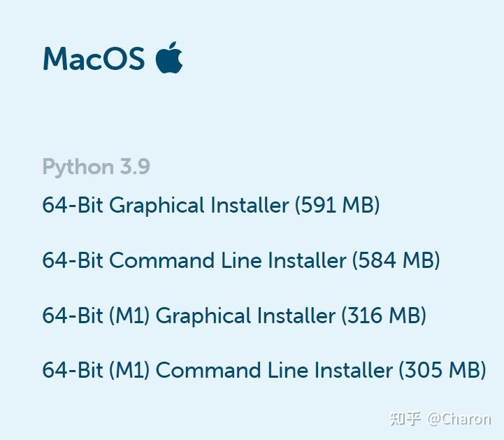The image size is (504, 440).
Task: Click the word MacOS in the title
Action: (x=94, y=59)
